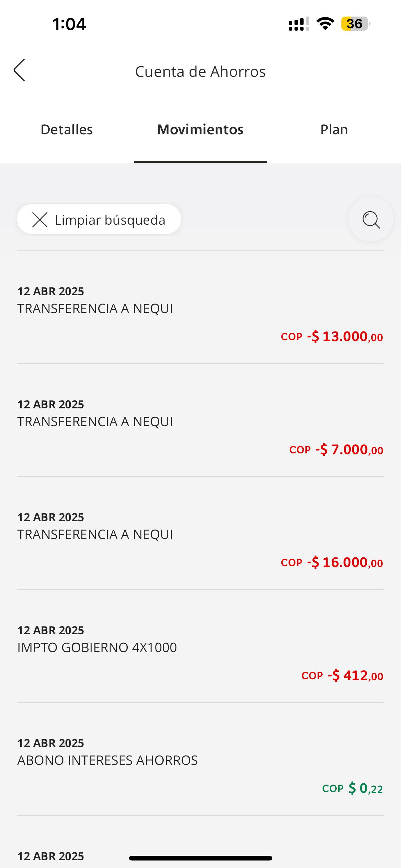Tap the battery indicator in status bar

[x=355, y=24]
